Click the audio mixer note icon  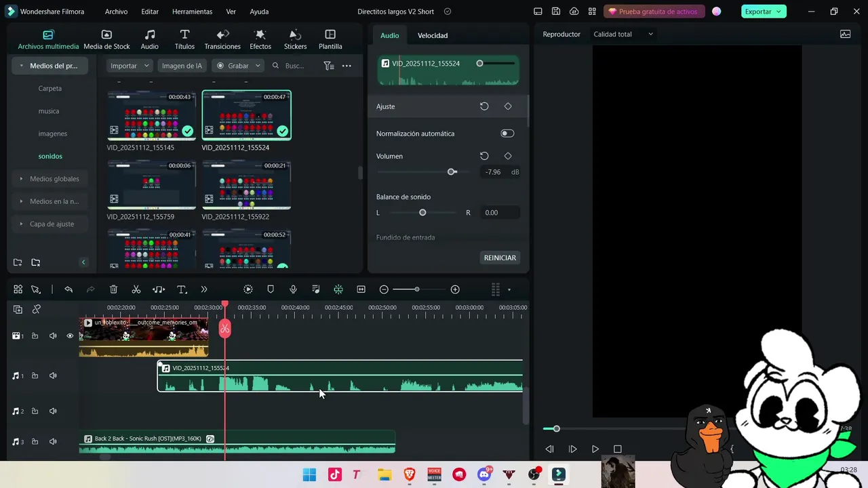(316, 289)
